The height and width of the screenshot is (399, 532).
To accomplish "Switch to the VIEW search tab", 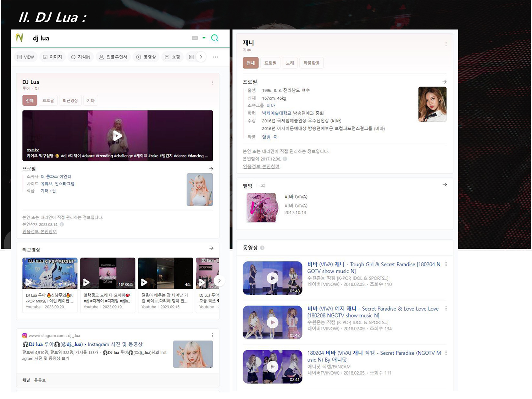I will pos(26,57).
